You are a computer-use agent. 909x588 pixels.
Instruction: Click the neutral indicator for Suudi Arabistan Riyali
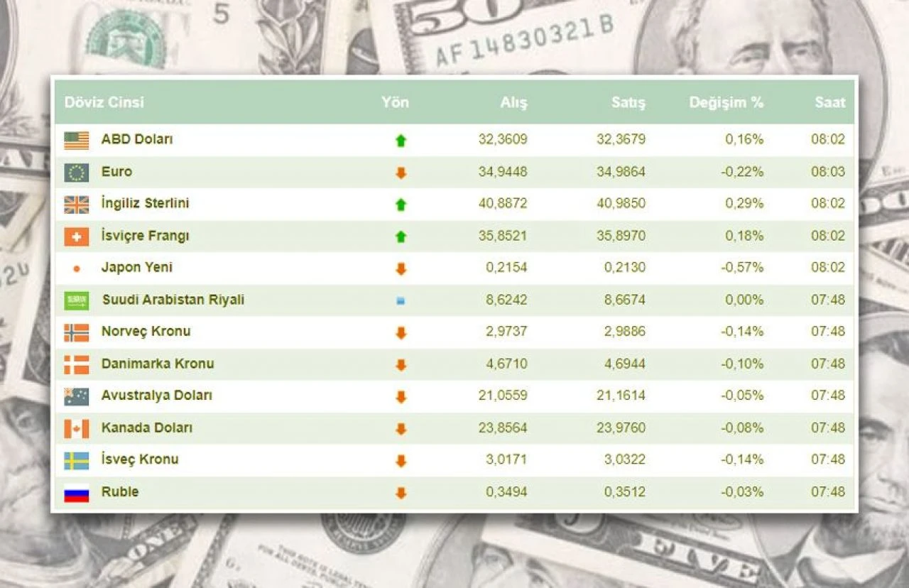point(401,300)
